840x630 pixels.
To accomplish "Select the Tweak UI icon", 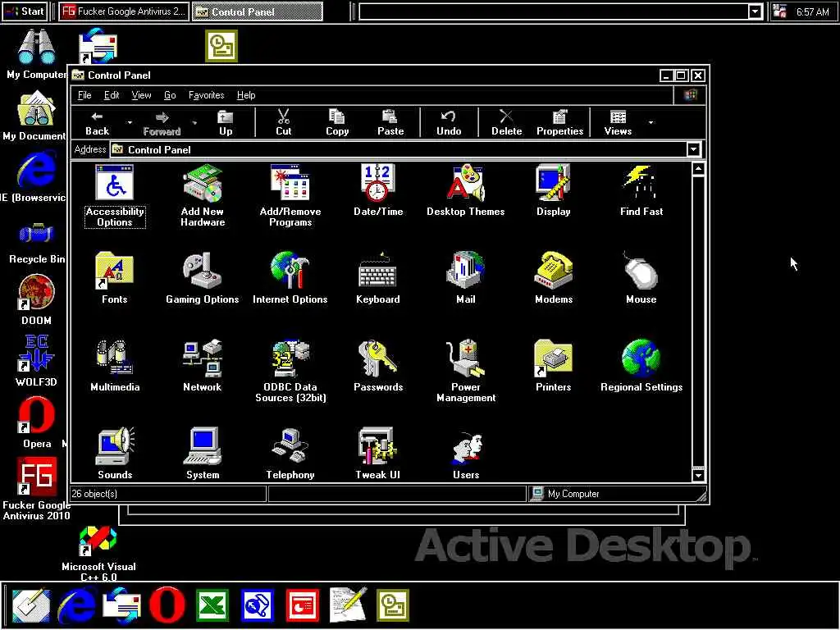I will (x=378, y=453).
